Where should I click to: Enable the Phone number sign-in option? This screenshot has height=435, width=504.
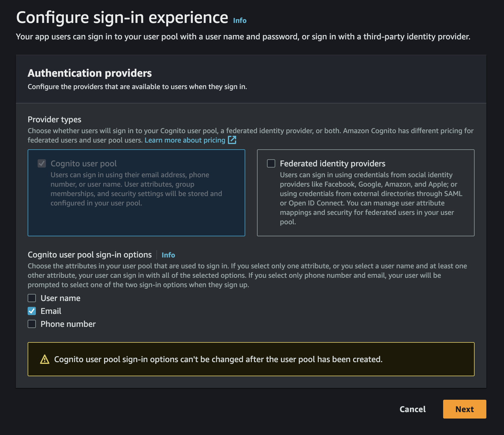click(x=31, y=324)
